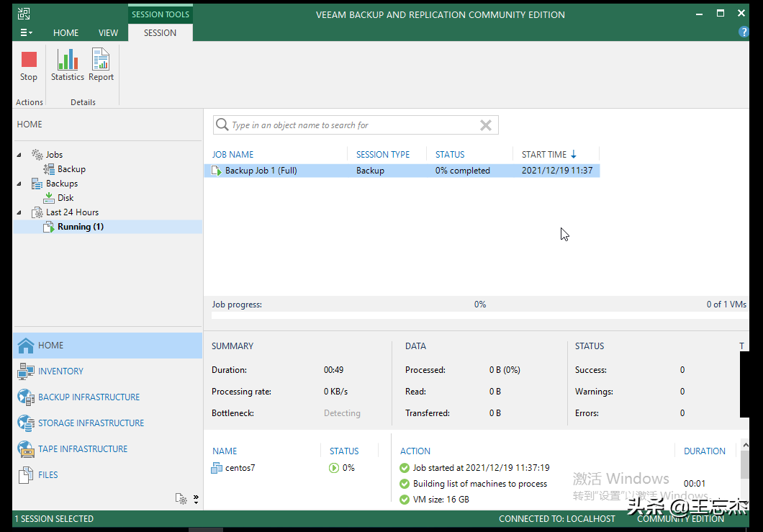Select the Running (1) tree item
Viewport: 763px width, 532px height.
pyautogui.click(x=81, y=226)
